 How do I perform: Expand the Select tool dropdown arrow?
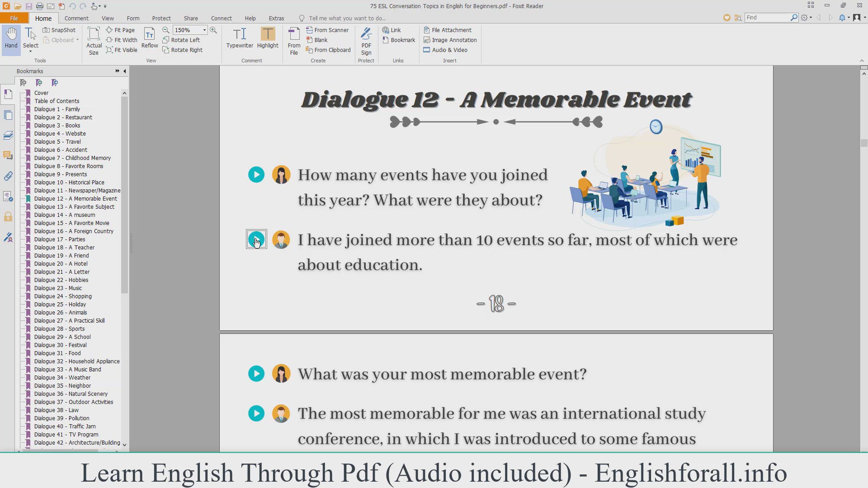click(31, 52)
